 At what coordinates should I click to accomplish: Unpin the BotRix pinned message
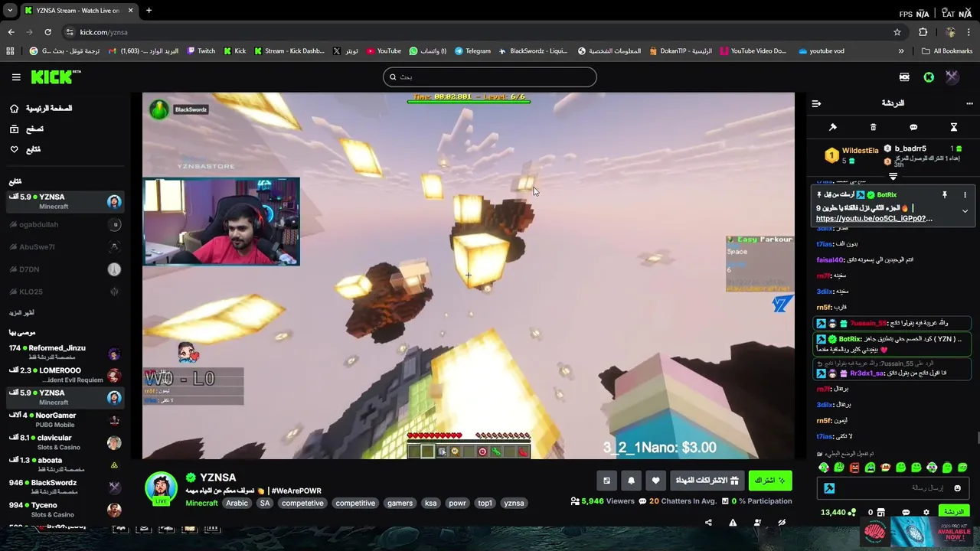click(945, 195)
